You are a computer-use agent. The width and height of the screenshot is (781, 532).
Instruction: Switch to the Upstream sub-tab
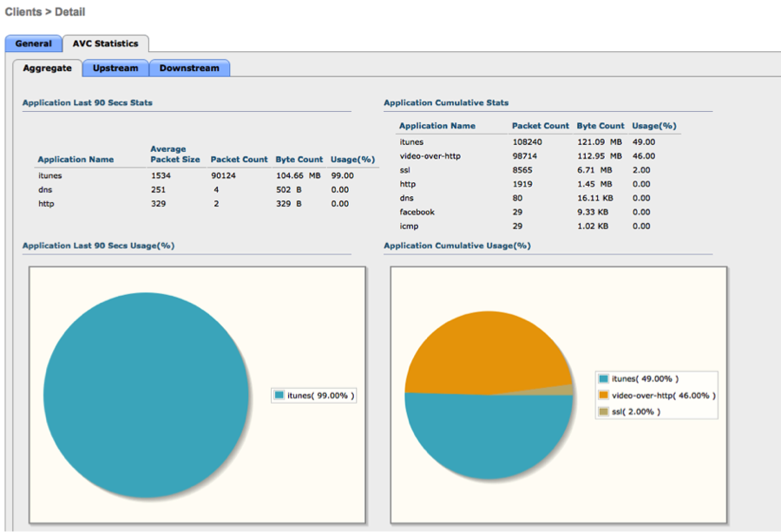115,68
